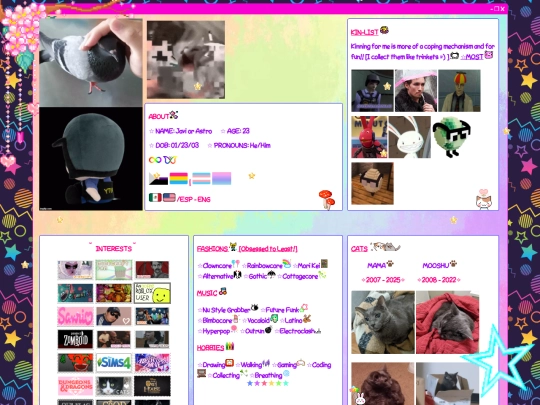The height and width of the screenshot is (405, 540).
Task: Open the FASHIONS link
Action: point(212,249)
